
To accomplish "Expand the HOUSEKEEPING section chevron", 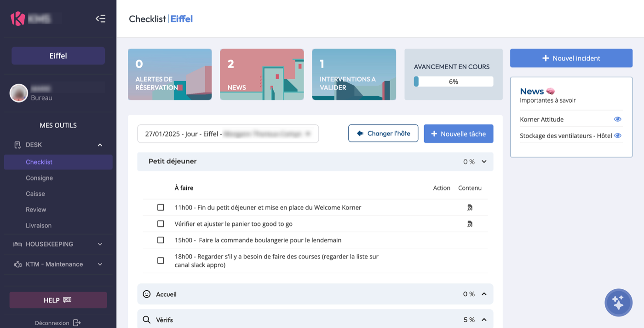I will pyautogui.click(x=100, y=244).
